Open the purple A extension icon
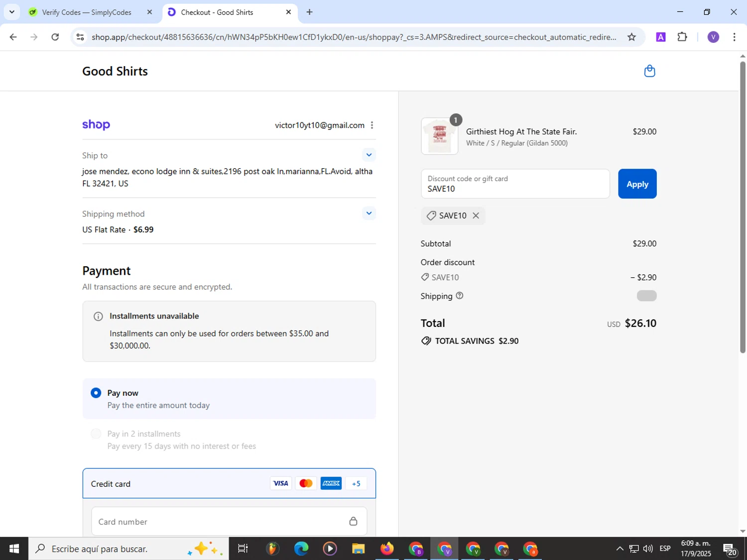 click(x=661, y=37)
